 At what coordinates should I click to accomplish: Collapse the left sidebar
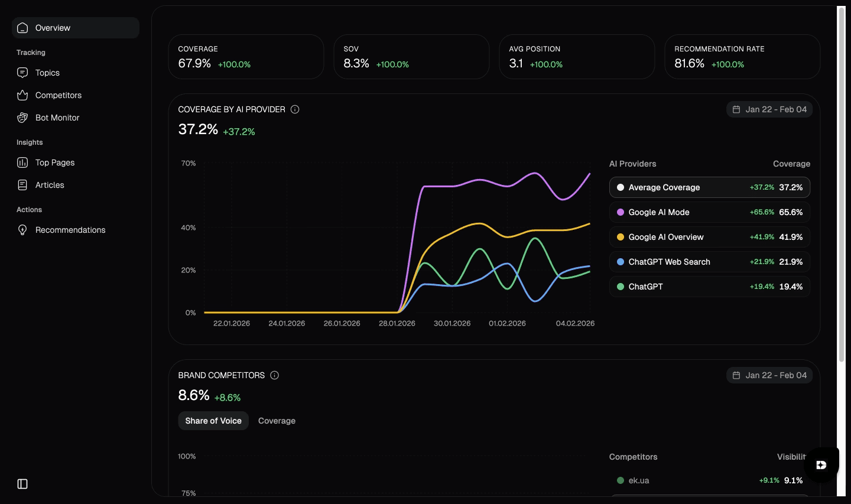pyautogui.click(x=22, y=484)
